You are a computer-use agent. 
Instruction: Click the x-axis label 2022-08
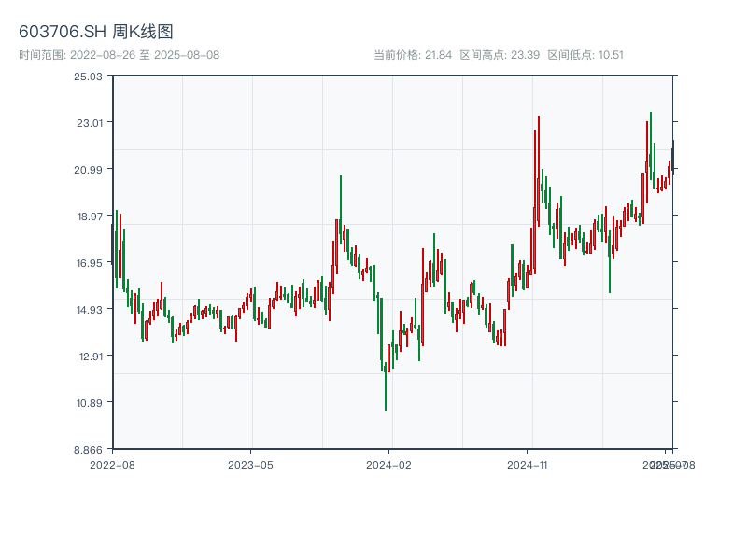pyautogui.click(x=112, y=465)
